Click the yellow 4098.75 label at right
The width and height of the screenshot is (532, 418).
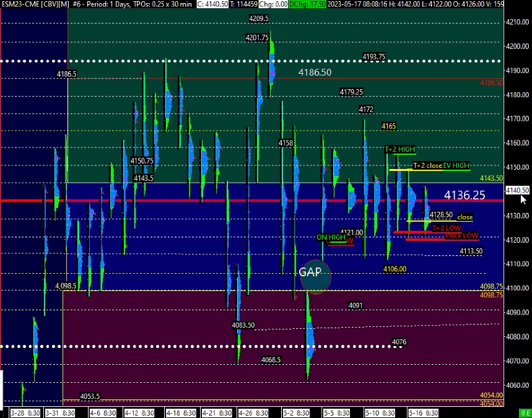pos(492,287)
